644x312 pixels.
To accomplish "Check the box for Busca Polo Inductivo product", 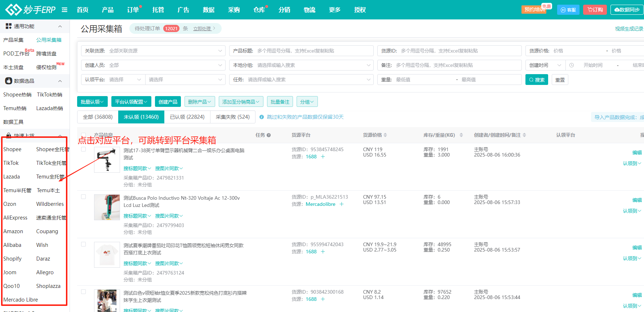I will [84, 197].
